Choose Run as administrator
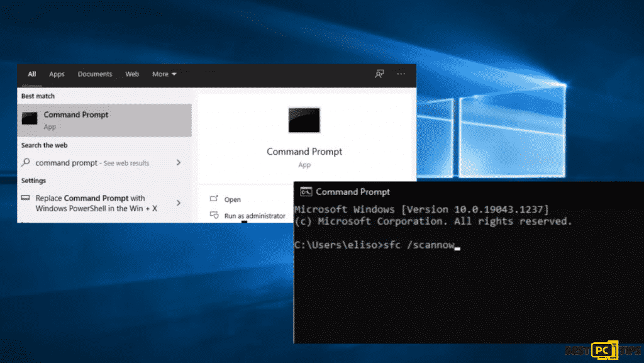This screenshot has width=644, height=363. click(255, 216)
